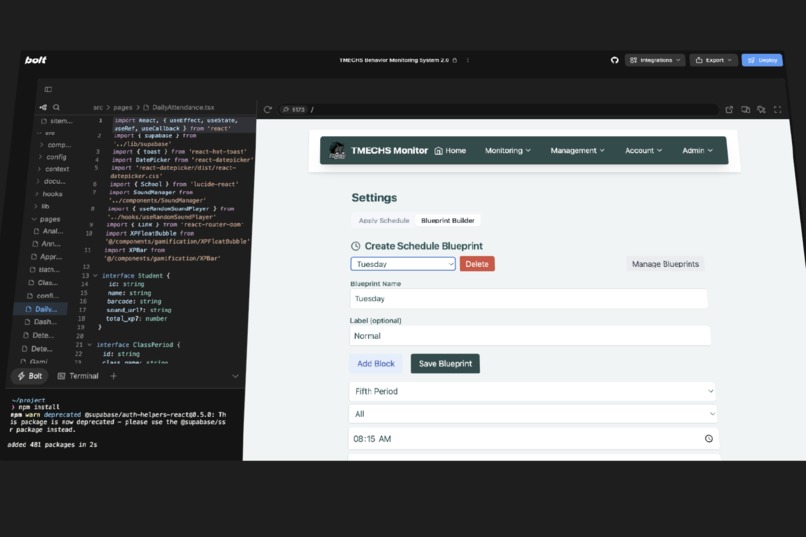Open the Ann... file in tree

tap(47, 244)
